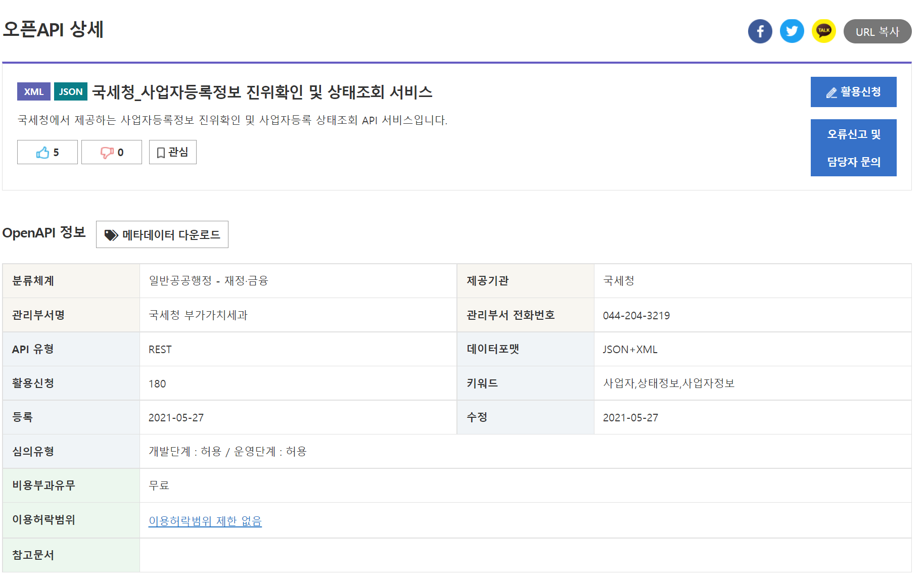Click category 일반공공행정 - 재정·금융
Image resolution: width=924 pixels, height=583 pixels.
point(208,281)
